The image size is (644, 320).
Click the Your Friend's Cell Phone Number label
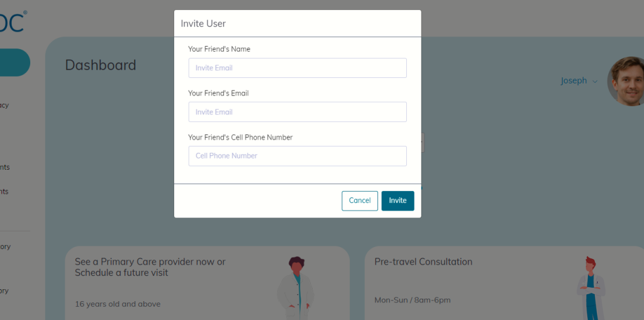coord(240,138)
